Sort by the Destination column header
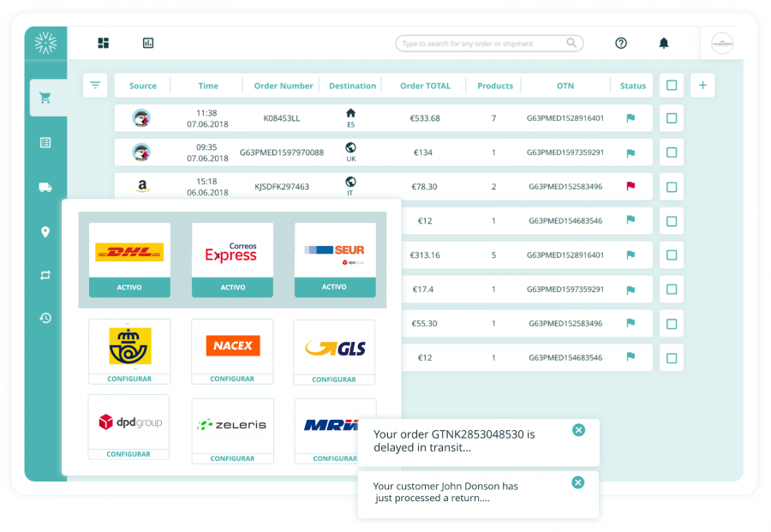Image resolution: width=771 pixels, height=532 pixels. (353, 86)
